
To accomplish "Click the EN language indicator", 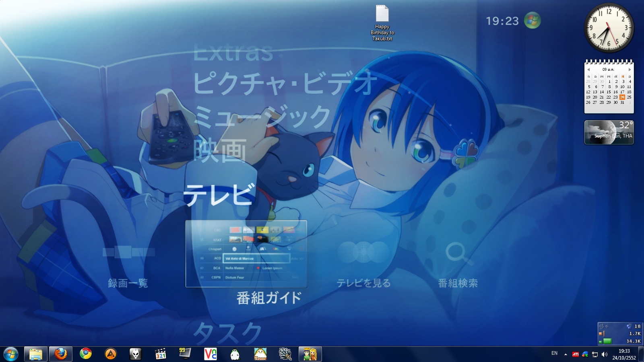I will click(554, 353).
